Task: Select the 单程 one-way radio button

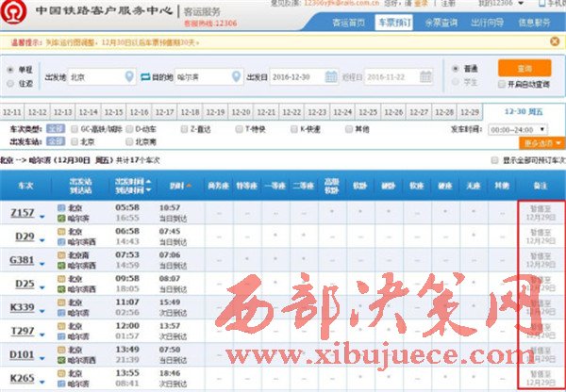Action: click(11, 70)
